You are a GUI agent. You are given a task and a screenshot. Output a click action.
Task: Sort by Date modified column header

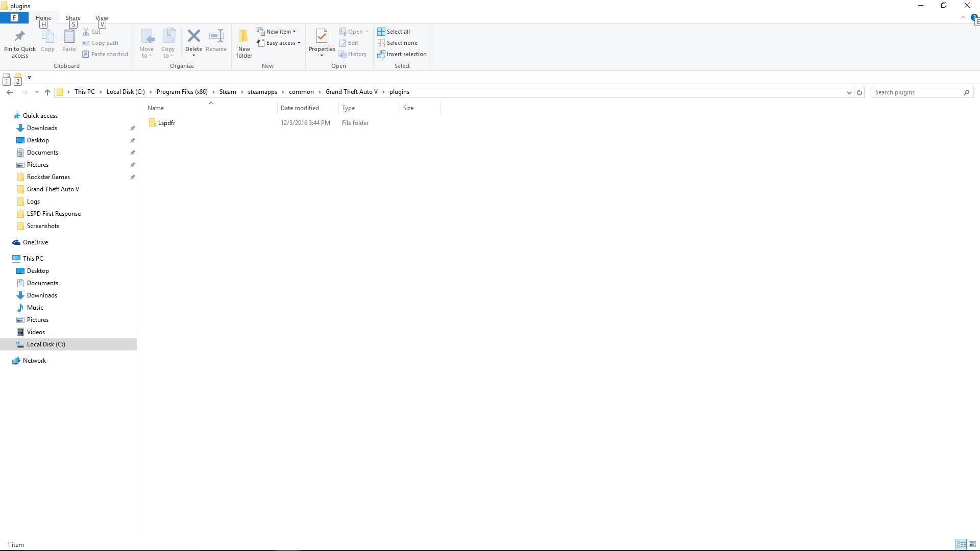coord(300,108)
